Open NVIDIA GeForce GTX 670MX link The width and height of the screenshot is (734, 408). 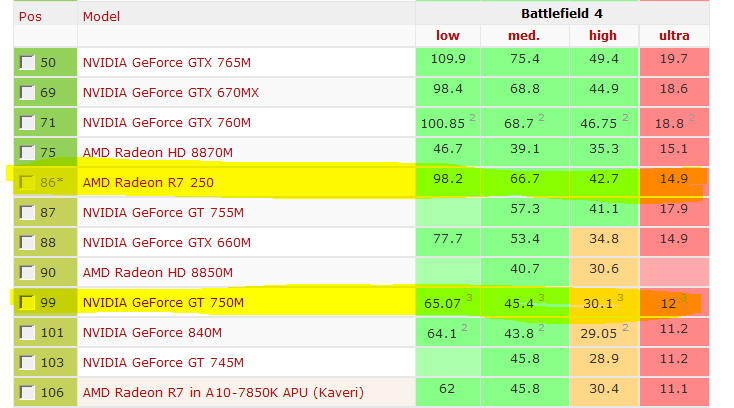coord(171,93)
